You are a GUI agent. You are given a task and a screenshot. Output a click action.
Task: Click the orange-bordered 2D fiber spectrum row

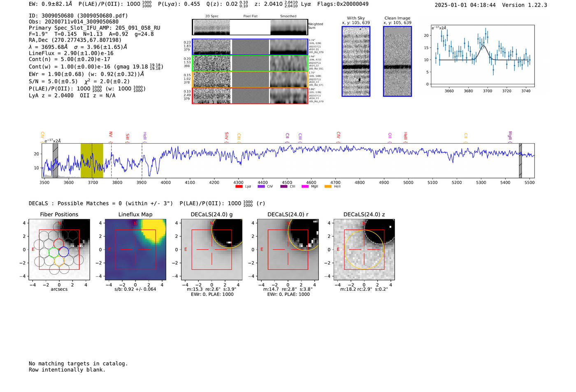(x=250, y=79)
